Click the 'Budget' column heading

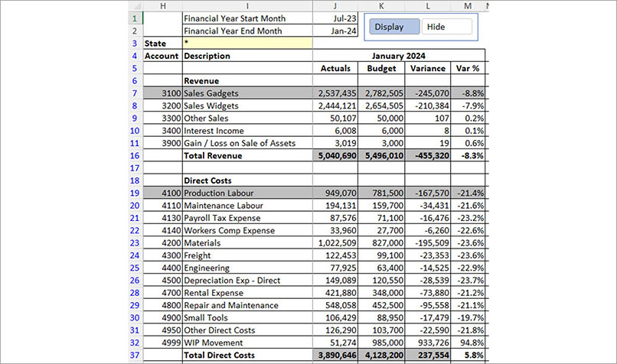[381, 68]
